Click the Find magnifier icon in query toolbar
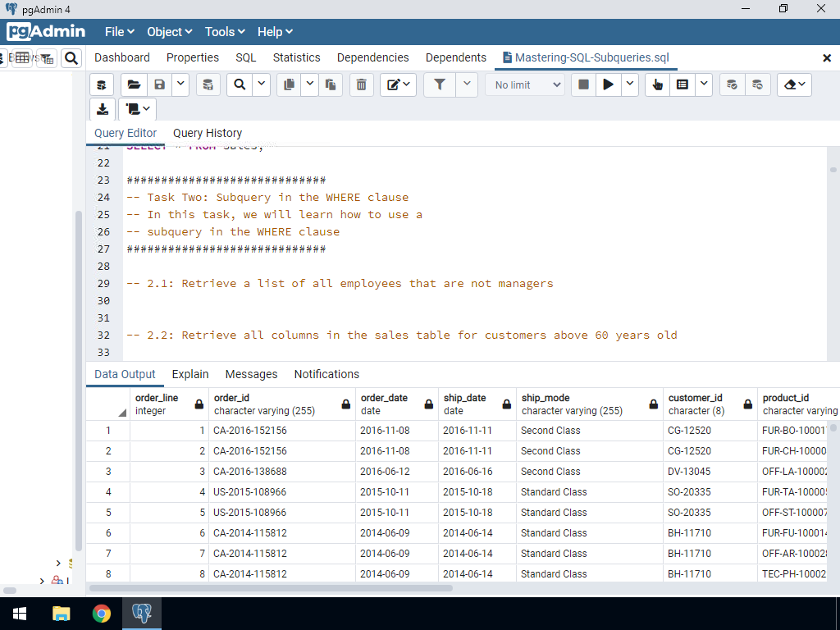 [239, 84]
